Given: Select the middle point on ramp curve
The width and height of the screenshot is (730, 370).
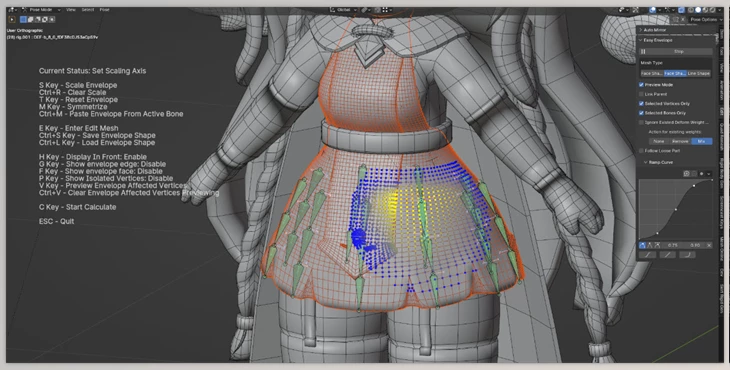Looking at the screenshot, I should click(x=676, y=209).
